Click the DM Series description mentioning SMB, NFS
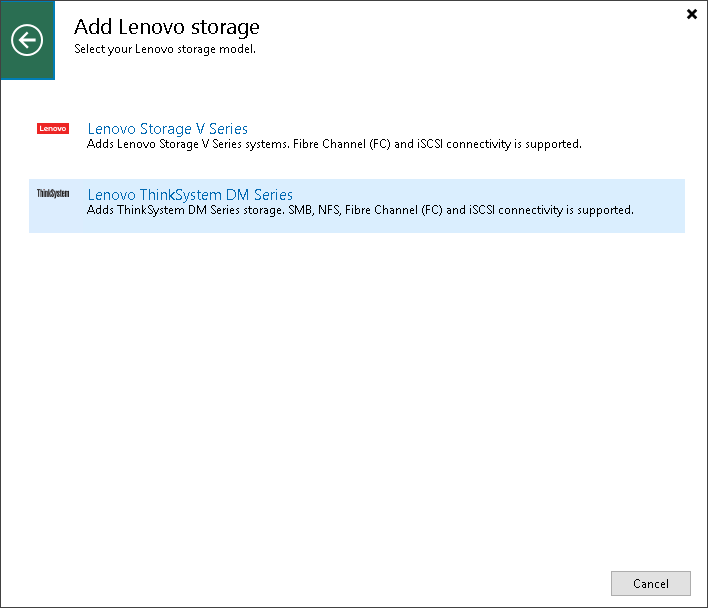708x608 pixels. [x=360, y=210]
